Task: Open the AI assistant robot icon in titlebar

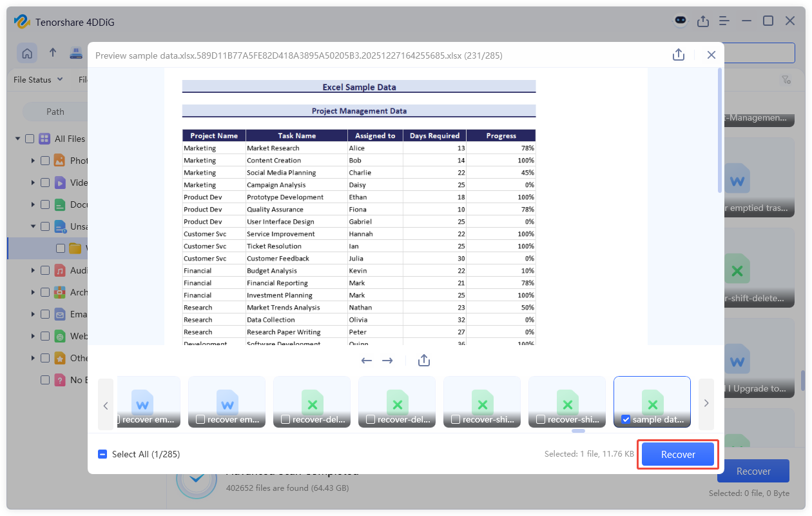Action: click(680, 21)
